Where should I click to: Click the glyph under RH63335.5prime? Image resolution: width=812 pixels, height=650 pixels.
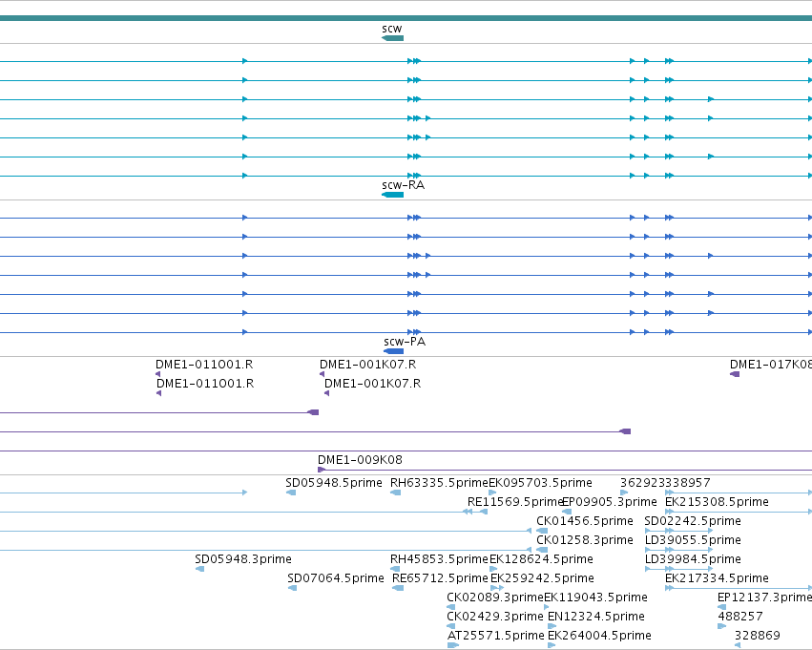click(396, 493)
